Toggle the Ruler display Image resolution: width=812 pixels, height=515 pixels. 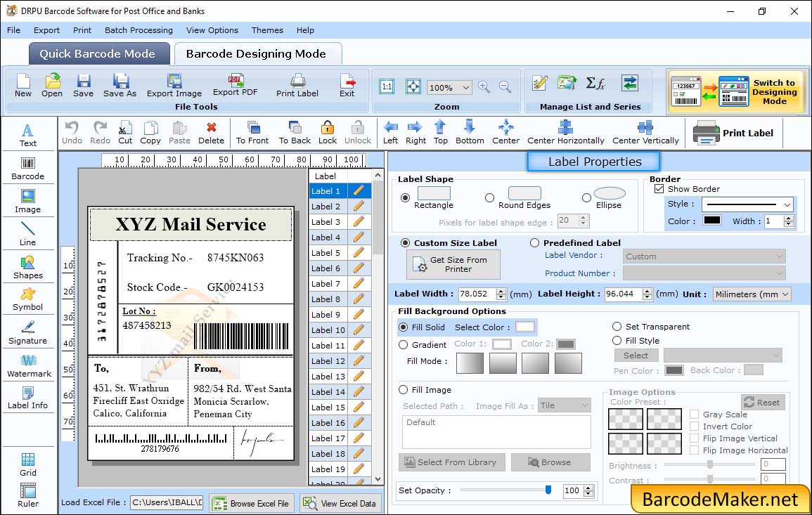[x=28, y=496]
